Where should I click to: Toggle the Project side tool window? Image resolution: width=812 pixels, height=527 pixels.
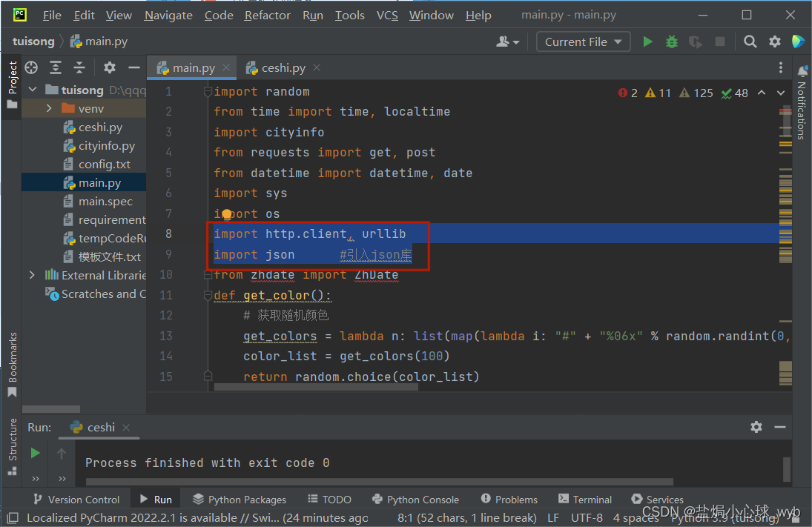point(12,85)
